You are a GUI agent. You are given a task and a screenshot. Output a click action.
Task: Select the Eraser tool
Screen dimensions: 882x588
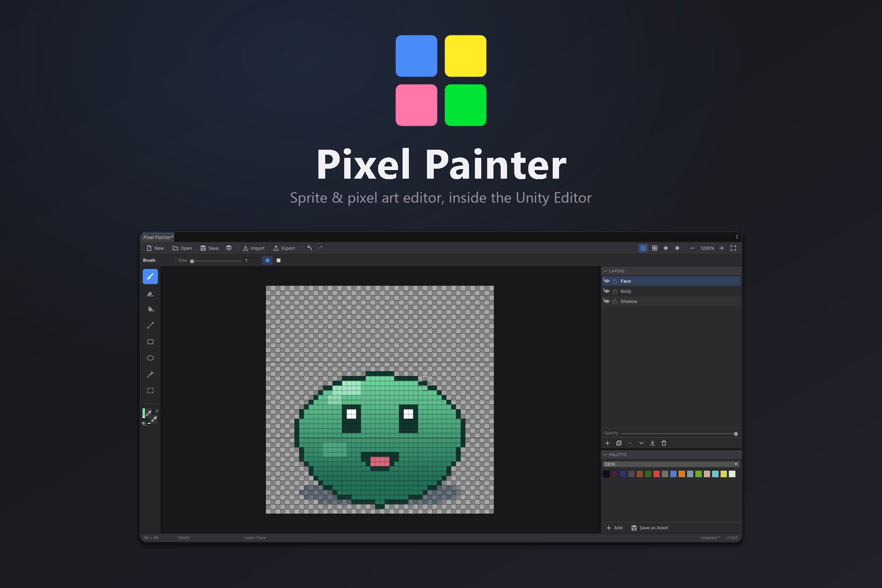point(150,294)
